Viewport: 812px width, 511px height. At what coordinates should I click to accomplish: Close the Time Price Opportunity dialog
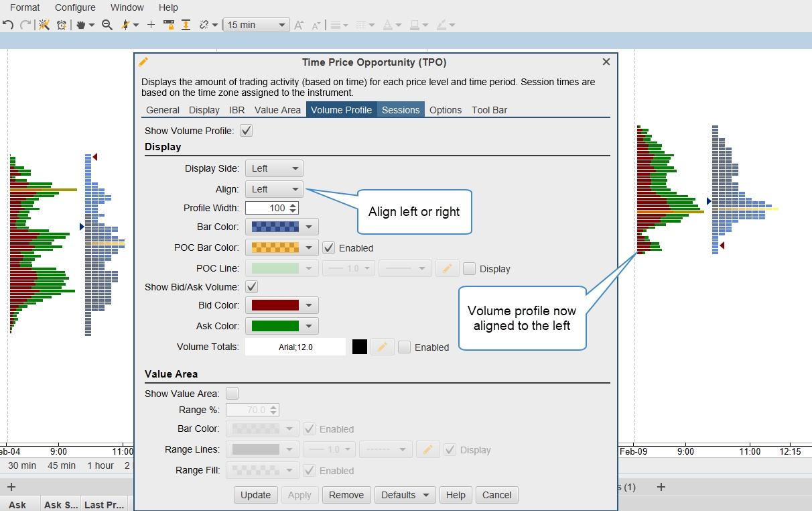point(606,62)
